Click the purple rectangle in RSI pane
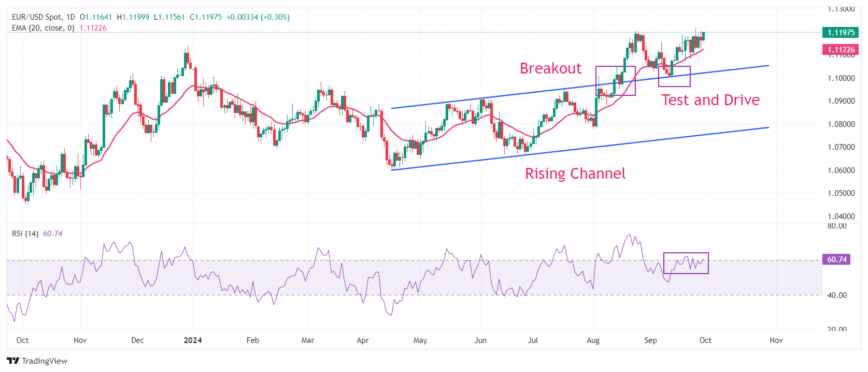The height and width of the screenshot is (372, 868). (x=686, y=263)
